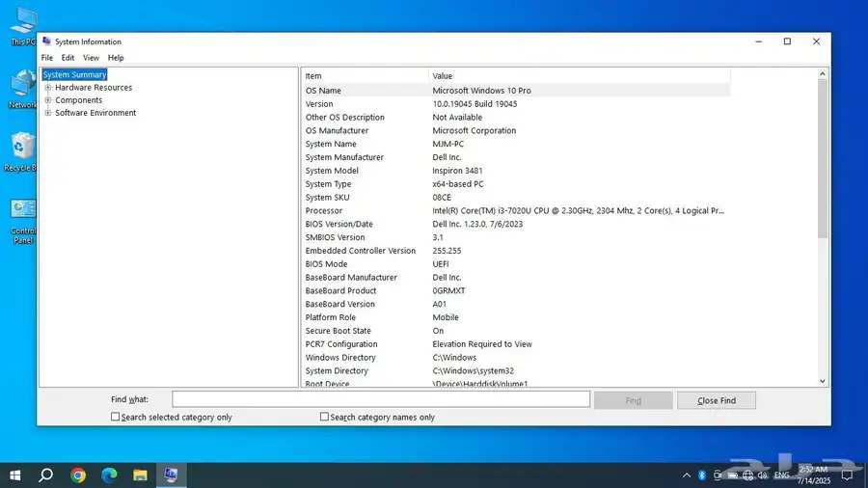The image size is (868, 488).
Task: Click value 'Microsoft Corporation'
Action: [474, 130]
